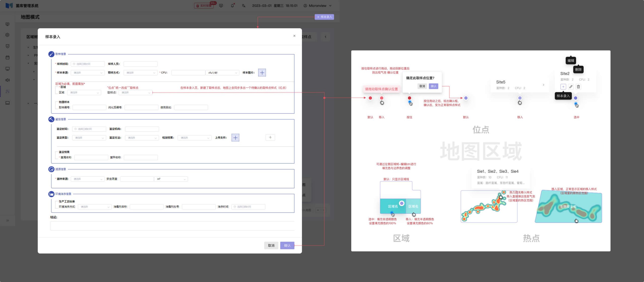Close the 样本录入 dialog with X
This screenshot has width=644, height=282.
(294, 36)
